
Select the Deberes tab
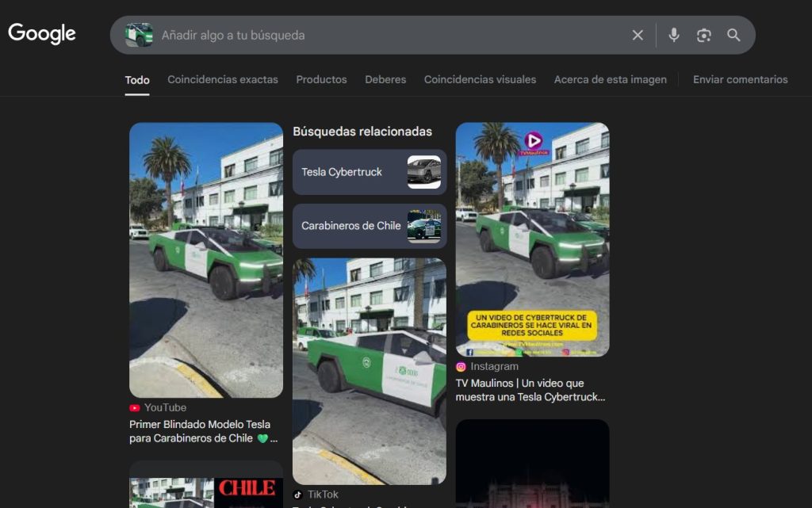tap(385, 80)
